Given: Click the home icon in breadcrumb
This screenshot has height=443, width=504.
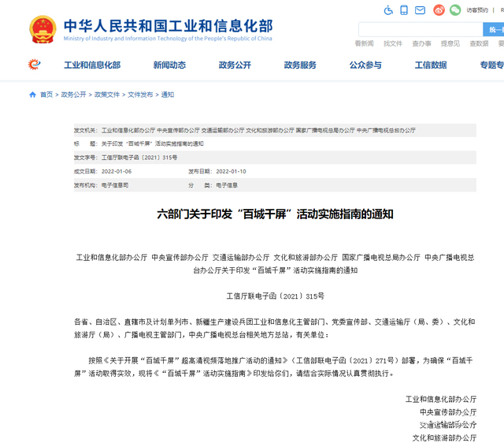Looking at the screenshot, I should [32, 95].
